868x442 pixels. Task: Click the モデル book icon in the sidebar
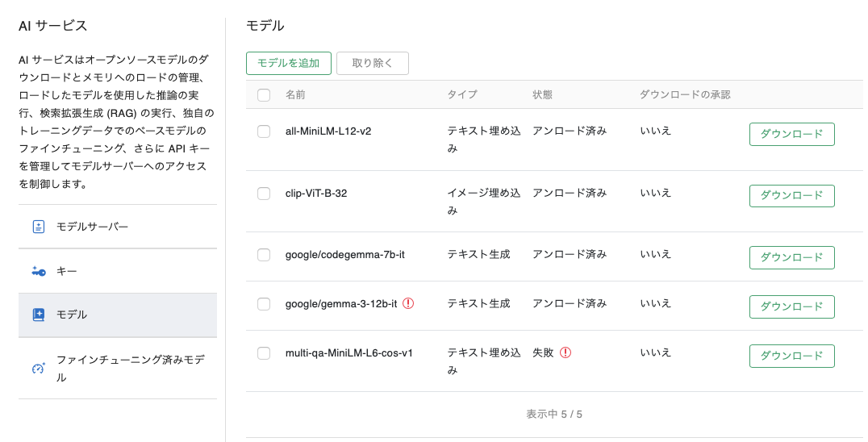point(38,315)
